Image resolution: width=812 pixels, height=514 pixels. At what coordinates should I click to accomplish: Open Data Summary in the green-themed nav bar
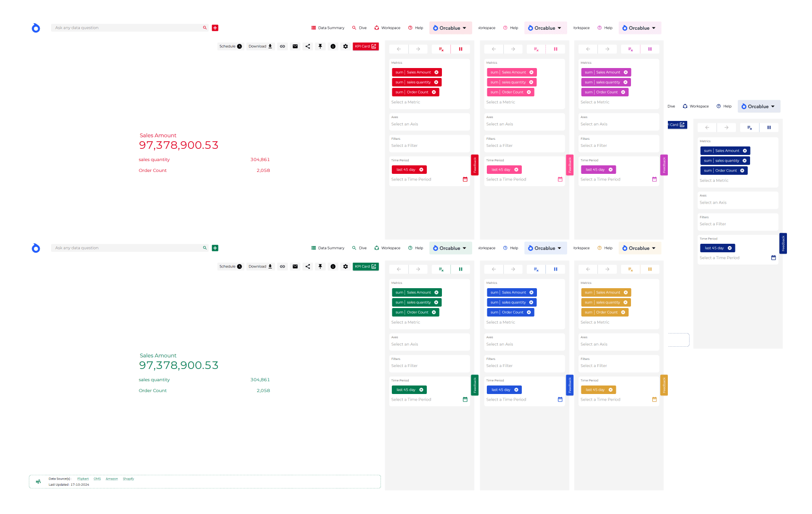point(328,248)
